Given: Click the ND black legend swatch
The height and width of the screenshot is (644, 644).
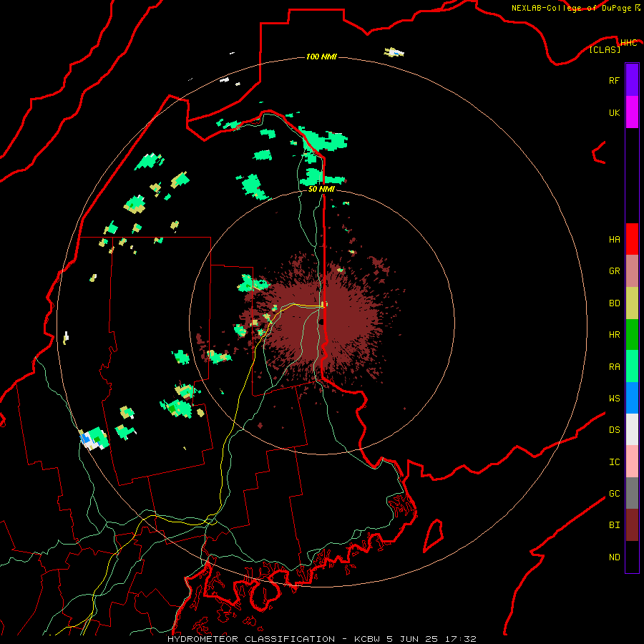Looking at the screenshot, I should point(632,557).
